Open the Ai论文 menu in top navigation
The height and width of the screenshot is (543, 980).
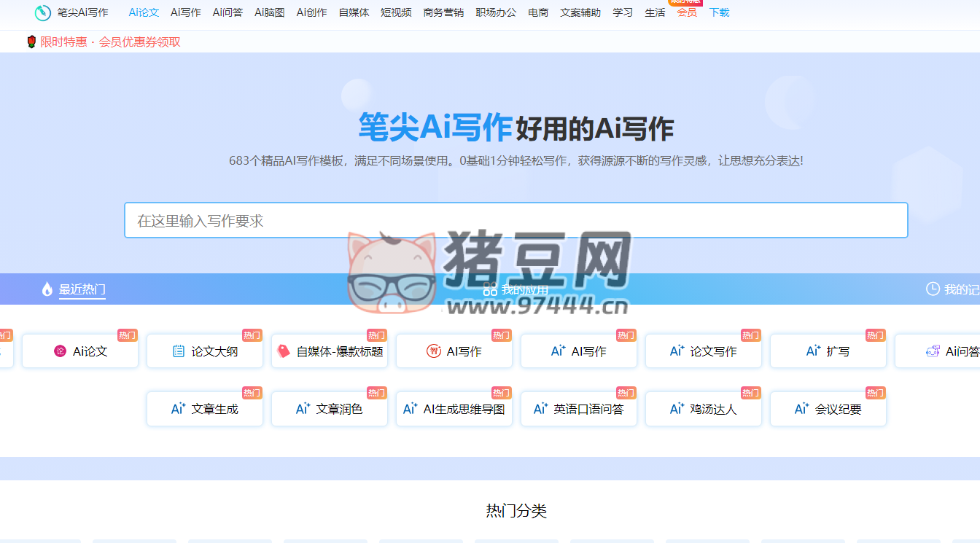click(144, 12)
